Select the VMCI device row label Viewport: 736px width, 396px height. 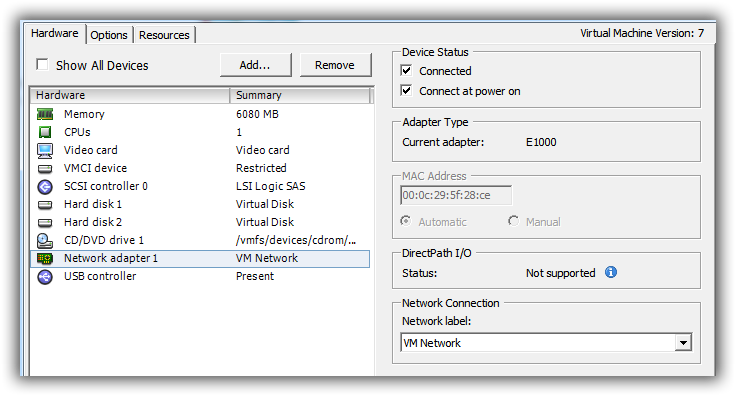click(x=95, y=168)
